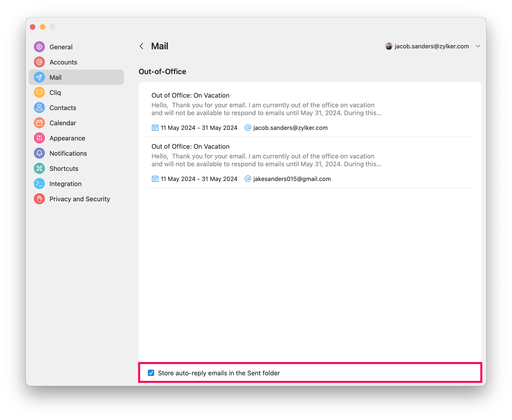Select the Shortcuts command-key icon
512x420 pixels.
pos(39,168)
